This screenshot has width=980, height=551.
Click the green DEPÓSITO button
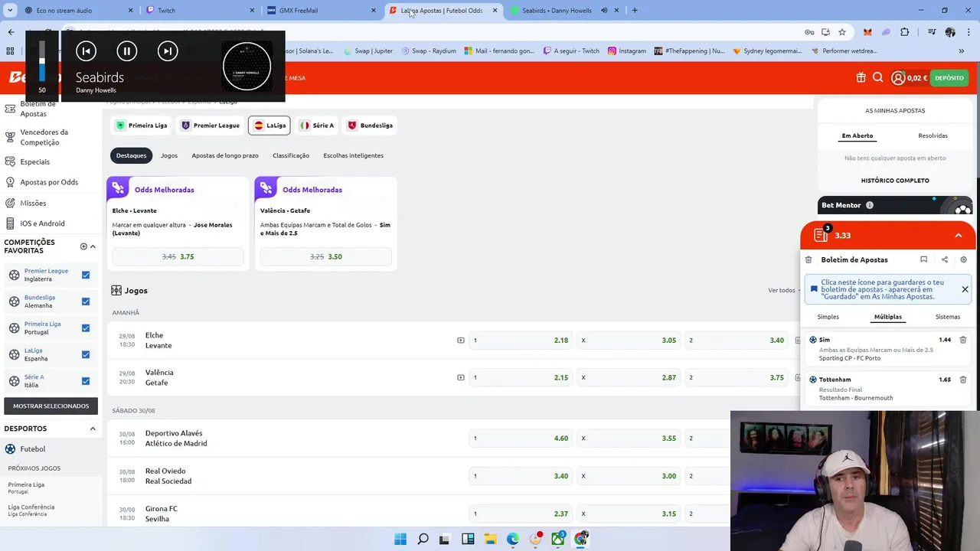(949, 77)
